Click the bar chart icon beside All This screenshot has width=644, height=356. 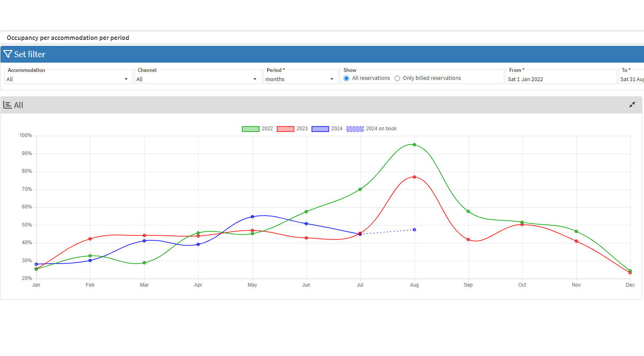[x=8, y=105]
